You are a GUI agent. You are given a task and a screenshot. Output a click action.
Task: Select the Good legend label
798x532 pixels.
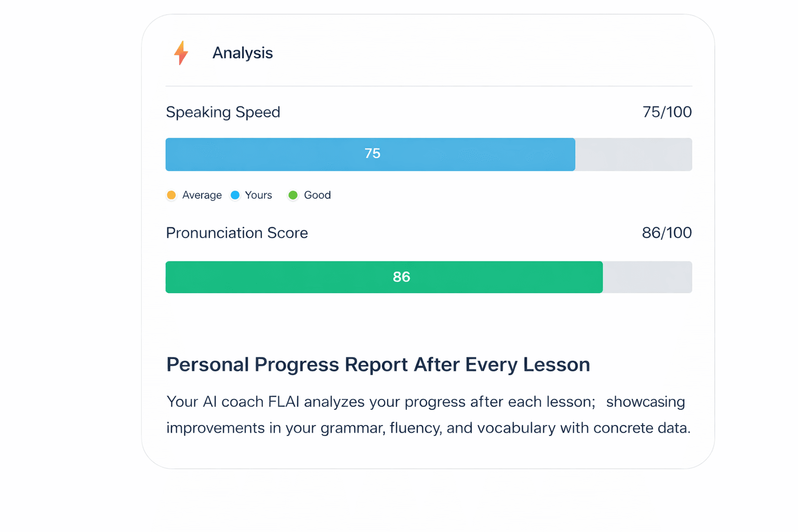pyautogui.click(x=317, y=195)
